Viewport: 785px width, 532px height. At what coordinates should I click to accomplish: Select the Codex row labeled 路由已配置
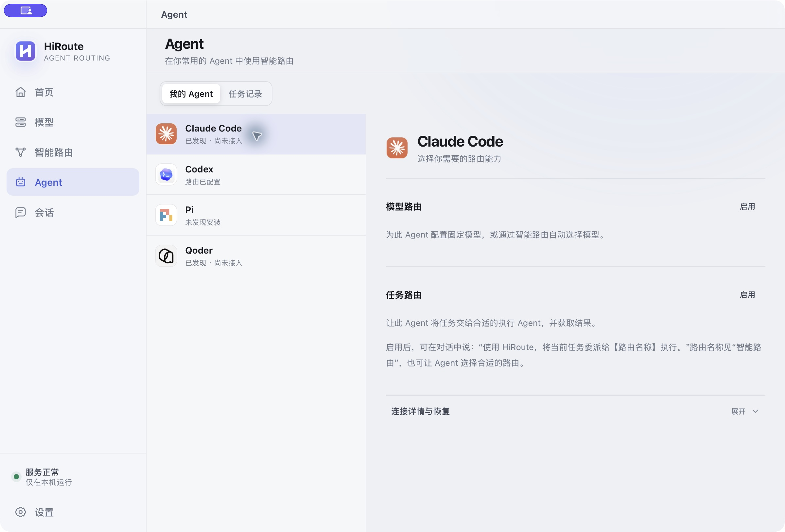point(256,174)
